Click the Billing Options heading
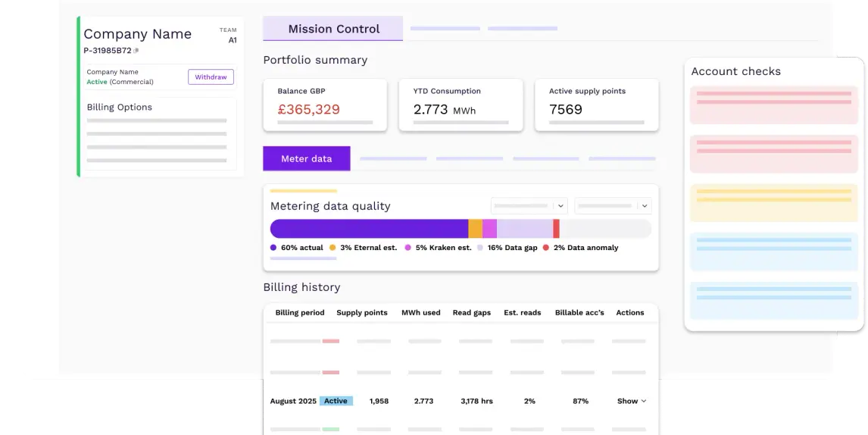The width and height of the screenshot is (868, 435). point(120,108)
